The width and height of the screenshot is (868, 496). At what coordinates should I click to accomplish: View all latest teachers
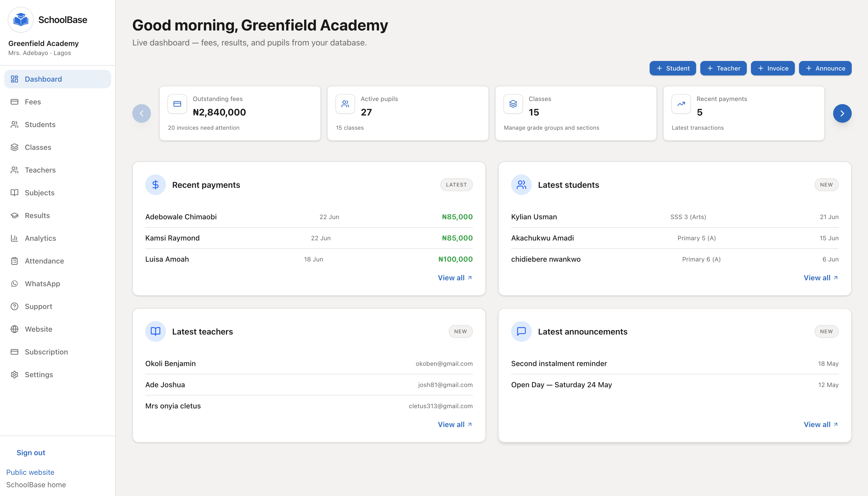click(x=455, y=425)
